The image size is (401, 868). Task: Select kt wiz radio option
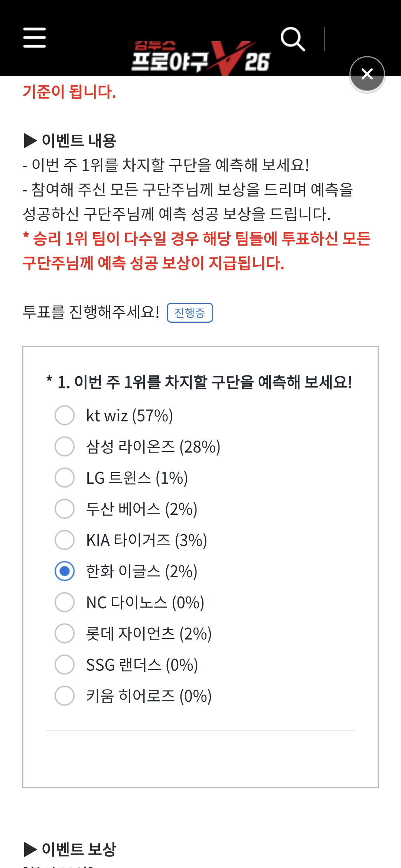tap(65, 415)
